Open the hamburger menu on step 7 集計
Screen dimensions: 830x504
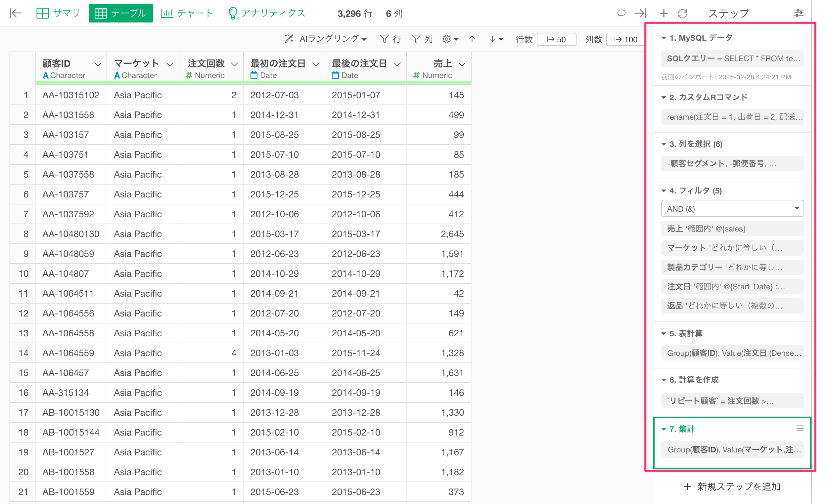pyautogui.click(x=800, y=428)
